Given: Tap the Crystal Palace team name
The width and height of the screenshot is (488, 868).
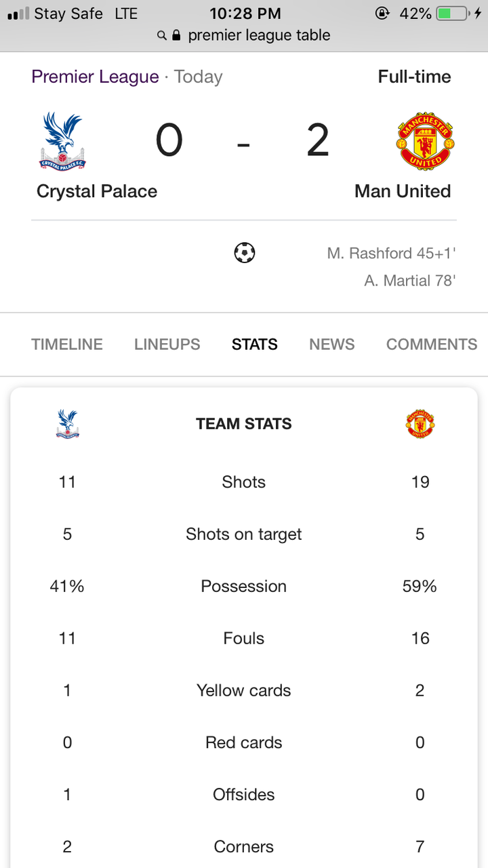Looking at the screenshot, I should point(97,191).
